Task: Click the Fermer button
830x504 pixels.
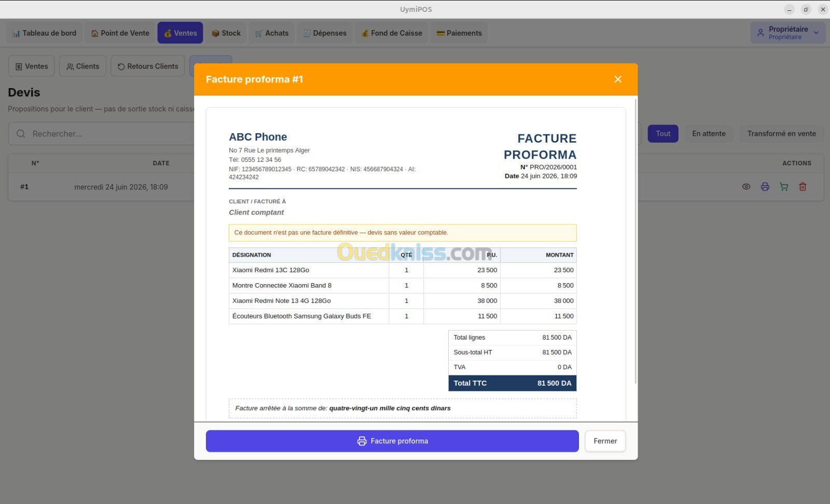Action: click(605, 441)
